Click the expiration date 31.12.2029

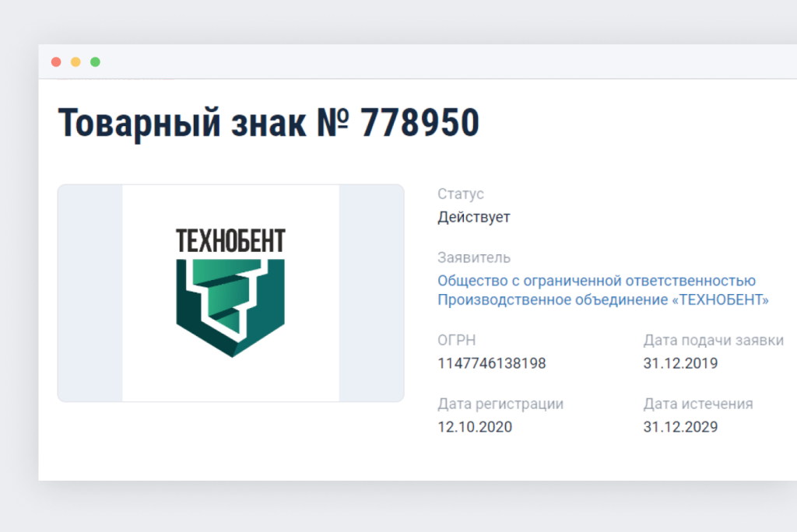coord(680,427)
